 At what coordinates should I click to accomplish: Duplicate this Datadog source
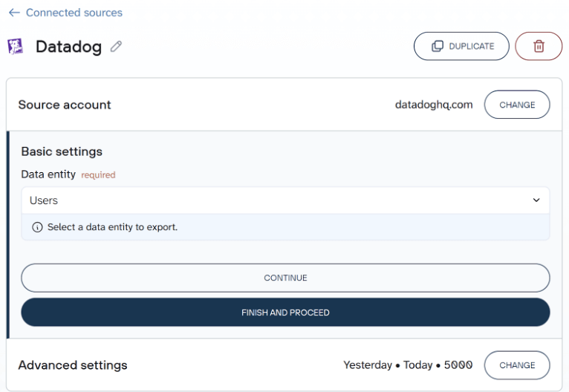point(461,46)
